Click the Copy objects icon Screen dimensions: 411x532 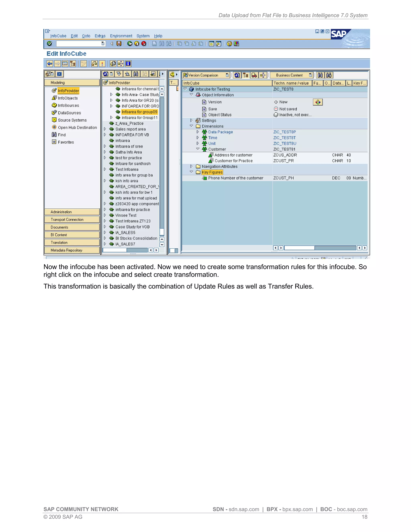point(113,64)
